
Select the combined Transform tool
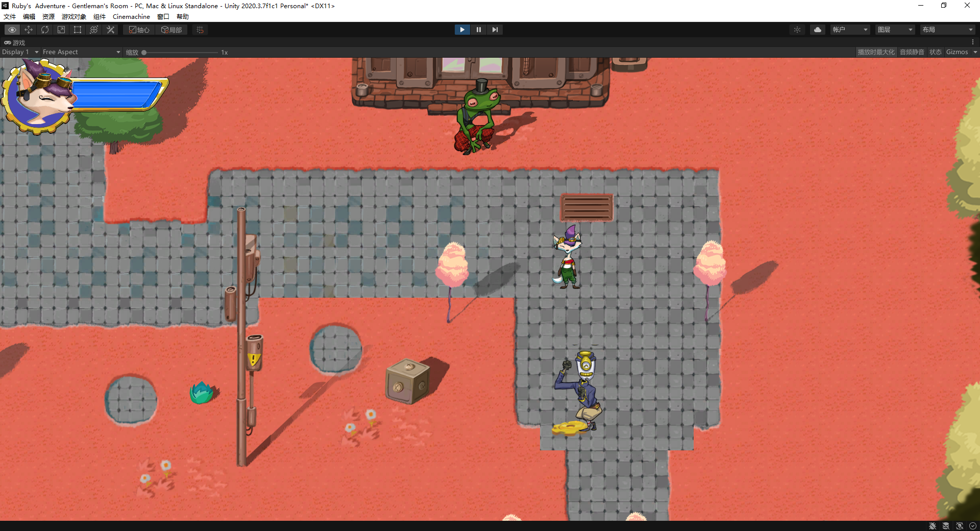pos(93,30)
